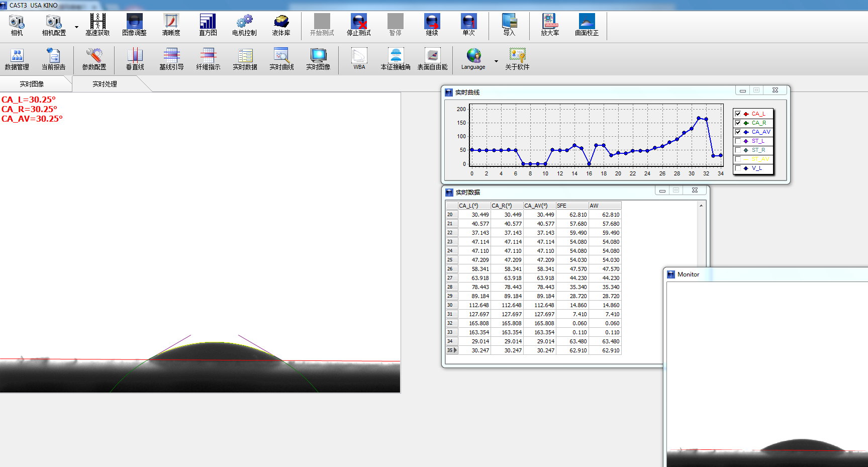868x467 pixels.
Task: Select the AW column header
Action: tap(605, 206)
